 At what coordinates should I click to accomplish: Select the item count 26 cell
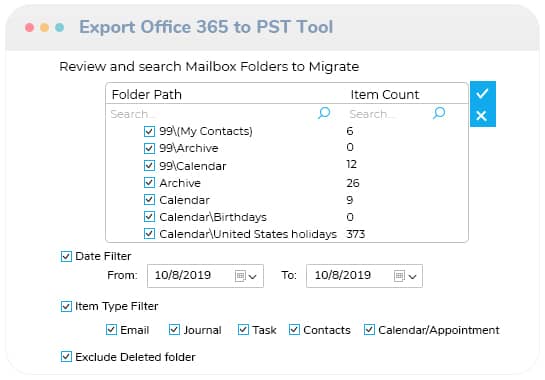(x=353, y=183)
